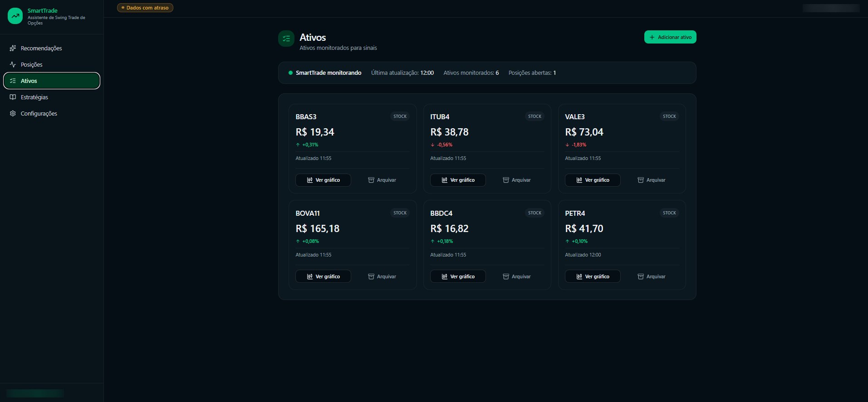
Task: Click the Configurações gear icon
Action: [x=13, y=113]
